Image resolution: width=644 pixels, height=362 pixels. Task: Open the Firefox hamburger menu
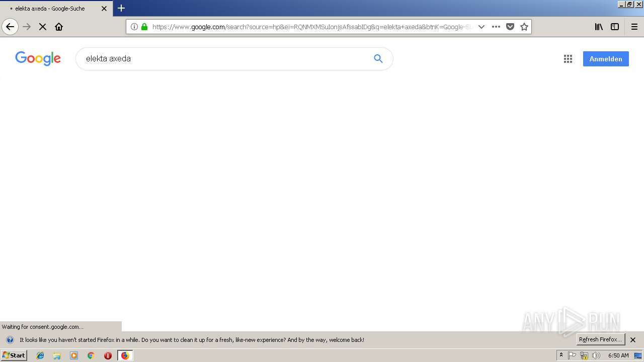click(634, 27)
